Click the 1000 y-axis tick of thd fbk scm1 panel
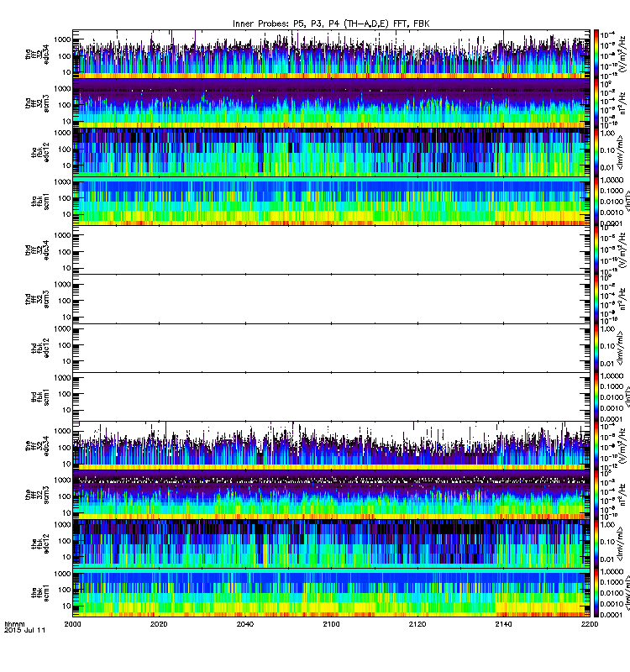Image resolution: width=630 pixels, height=672 pixels. (x=62, y=377)
